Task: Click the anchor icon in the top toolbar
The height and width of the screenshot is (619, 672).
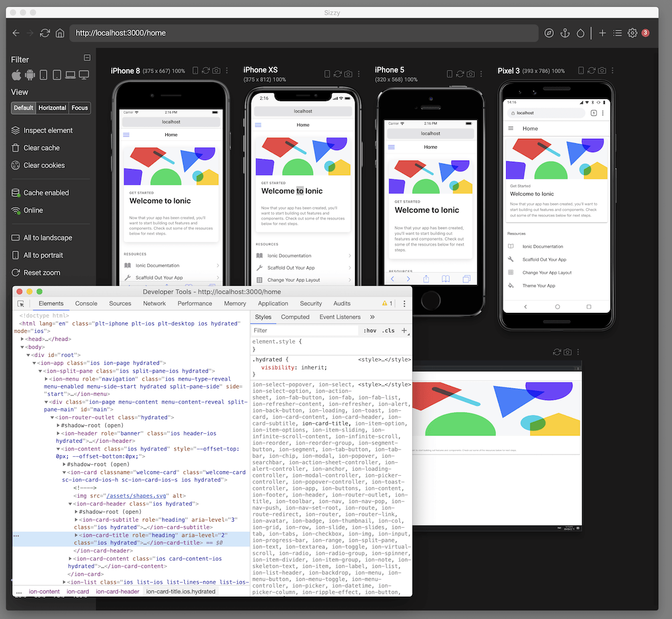Action: pyautogui.click(x=565, y=33)
